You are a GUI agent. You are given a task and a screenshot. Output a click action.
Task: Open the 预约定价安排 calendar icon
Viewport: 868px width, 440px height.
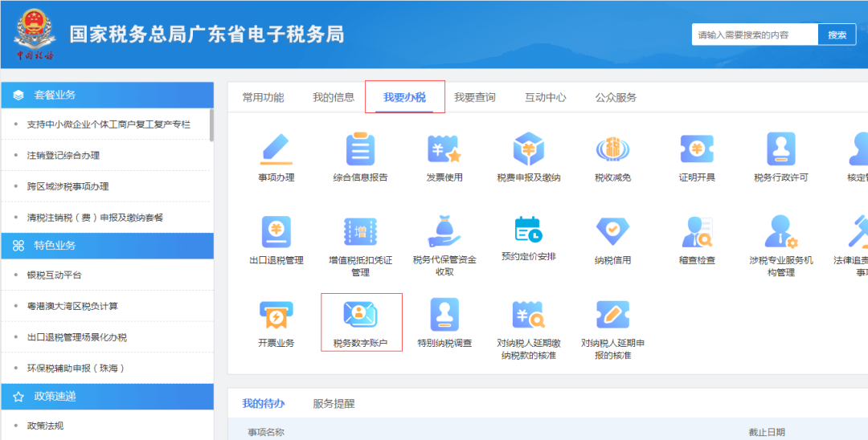point(529,230)
